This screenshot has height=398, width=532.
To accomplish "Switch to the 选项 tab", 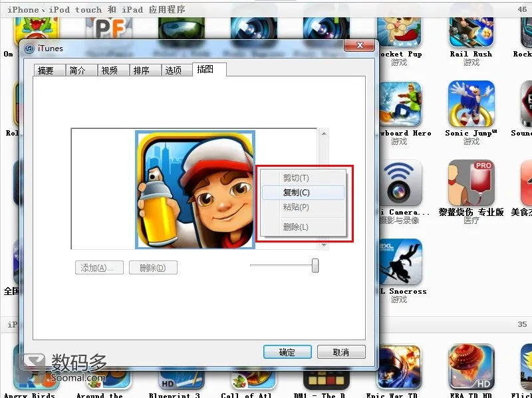I will 177,70.
